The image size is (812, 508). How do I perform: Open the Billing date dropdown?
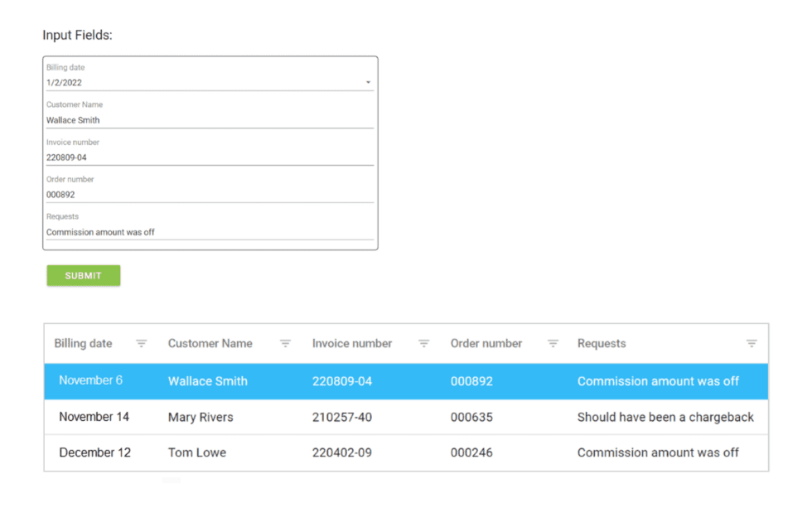pos(367,82)
